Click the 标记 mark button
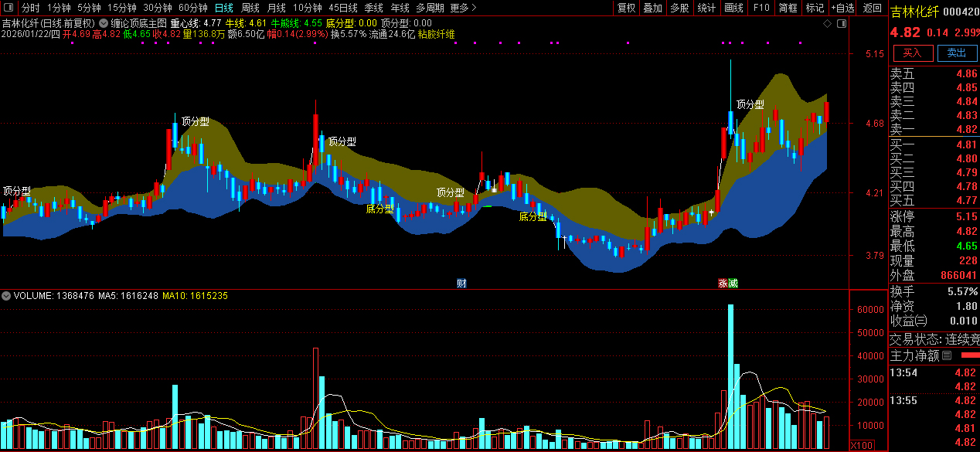 point(815,8)
